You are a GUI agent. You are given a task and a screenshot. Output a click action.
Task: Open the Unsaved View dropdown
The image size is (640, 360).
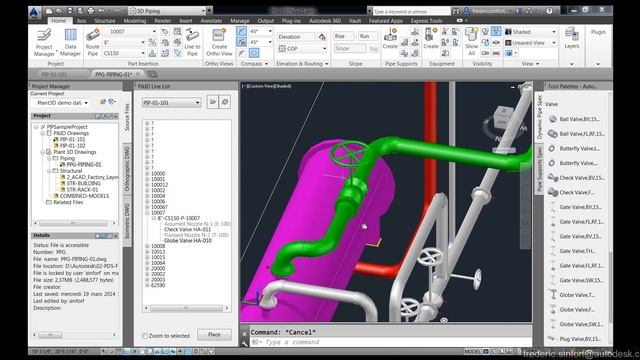click(554, 43)
